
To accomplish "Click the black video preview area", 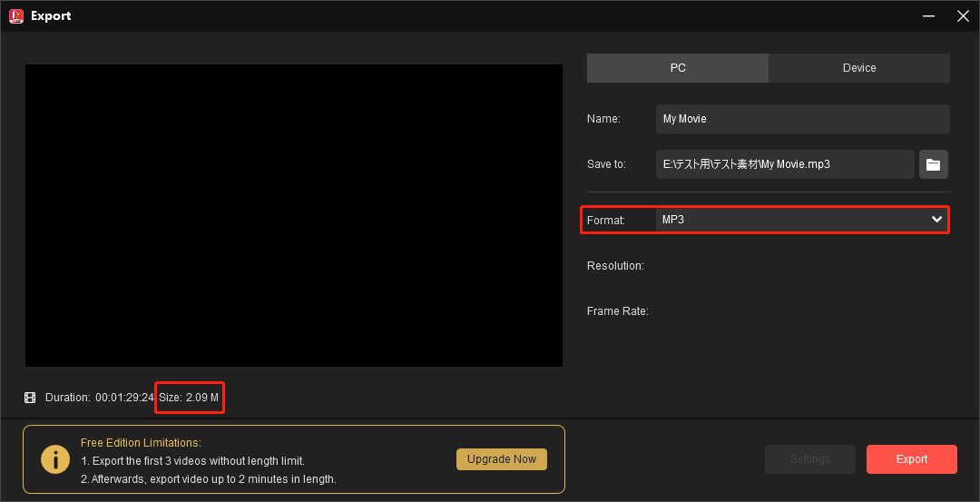I will [x=294, y=216].
